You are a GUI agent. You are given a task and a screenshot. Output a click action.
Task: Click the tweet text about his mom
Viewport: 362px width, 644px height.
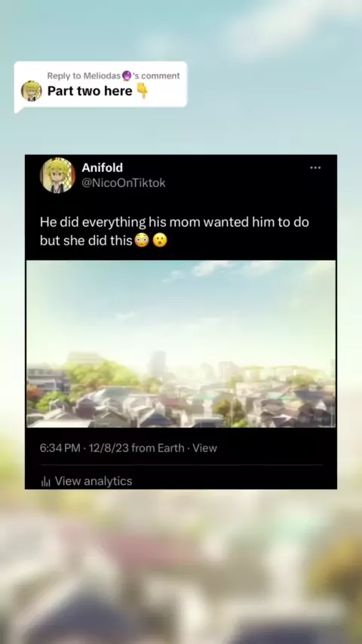point(174,232)
